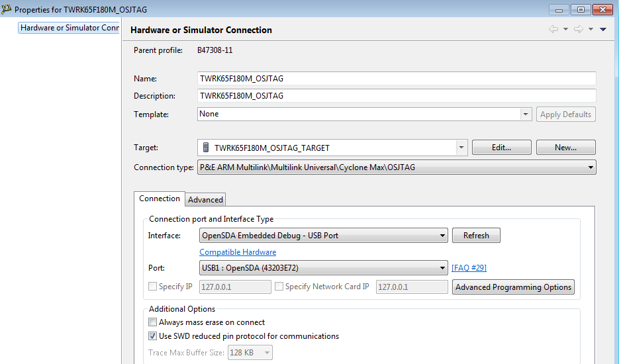Select Hardware or Simulator Connection tree item
Image resolution: width=619 pixels, height=364 pixels.
pyautogui.click(x=70, y=28)
